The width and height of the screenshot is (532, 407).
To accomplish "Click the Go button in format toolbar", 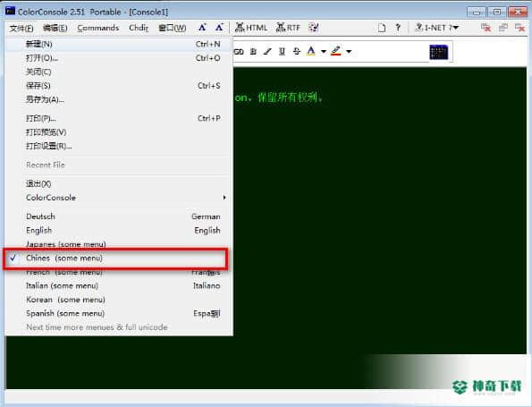I will coord(239,52).
